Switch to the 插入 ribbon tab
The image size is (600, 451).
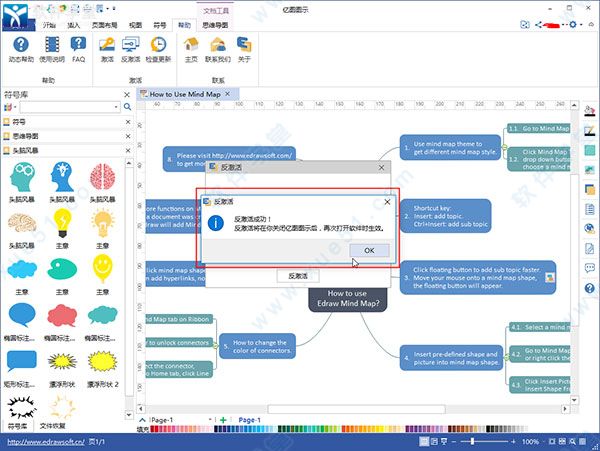click(x=73, y=25)
